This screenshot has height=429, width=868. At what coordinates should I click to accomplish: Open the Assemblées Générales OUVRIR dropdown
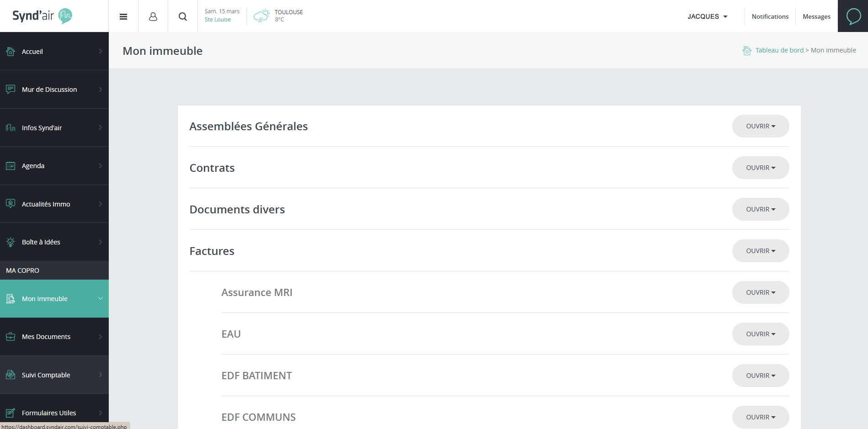761,126
